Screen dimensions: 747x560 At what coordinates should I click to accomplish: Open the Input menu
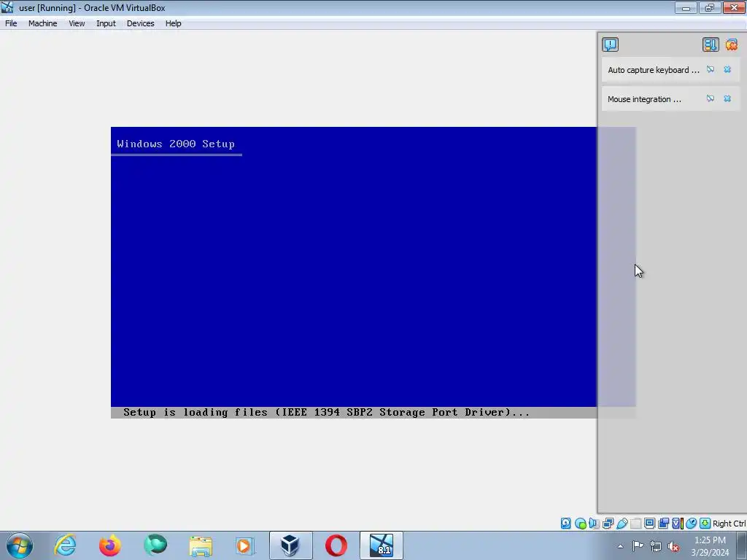pos(106,23)
